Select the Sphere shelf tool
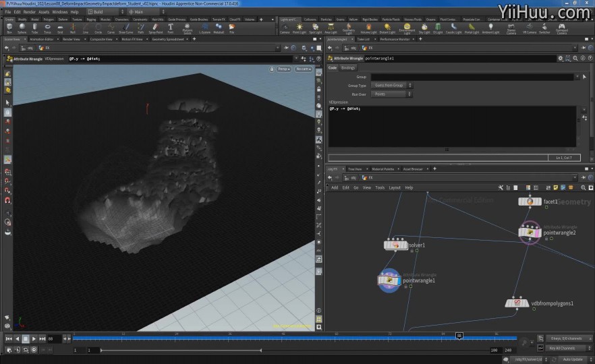 tap(22, 28)
